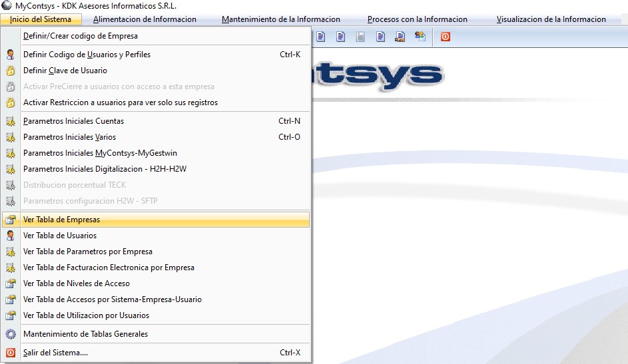Click the user icon beside Ver Tabla de Usuarios

coord(11,236)
